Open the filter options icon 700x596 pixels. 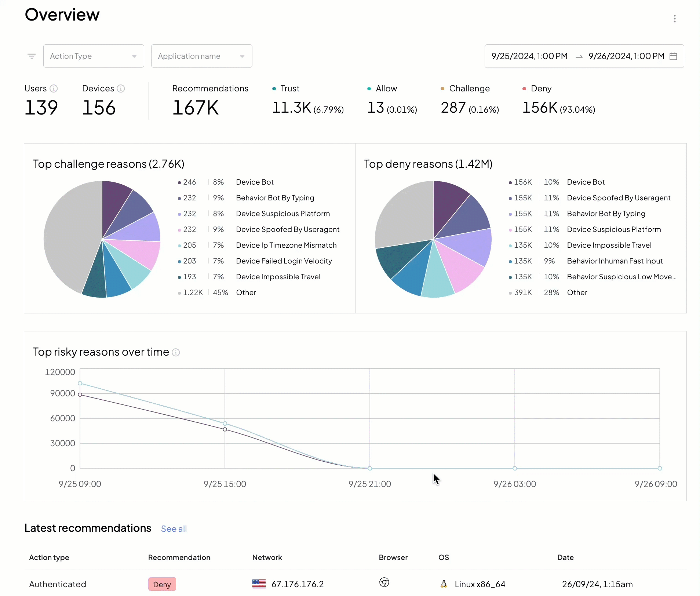32,56
